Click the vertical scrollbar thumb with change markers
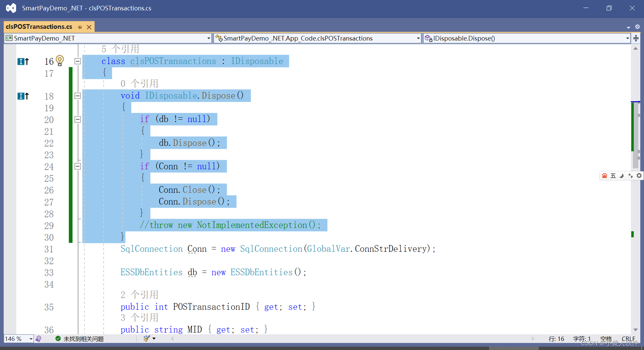644x350 pixels. 636,135
